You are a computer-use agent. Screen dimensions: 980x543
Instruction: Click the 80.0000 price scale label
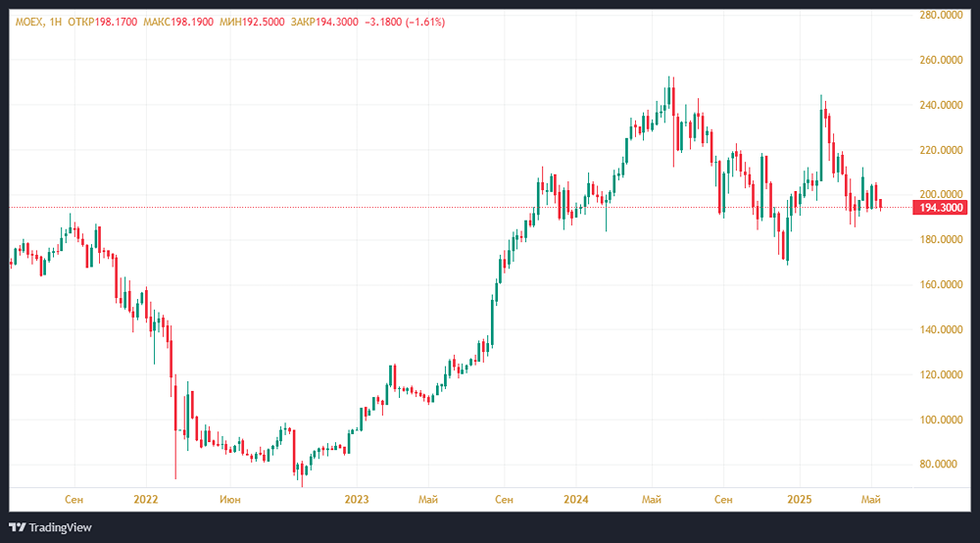tap(939, 465)
